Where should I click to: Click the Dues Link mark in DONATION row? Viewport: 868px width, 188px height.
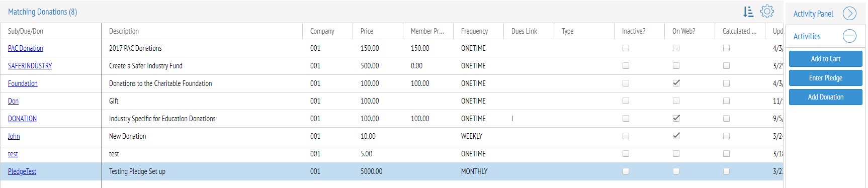[x=512, y=119]
